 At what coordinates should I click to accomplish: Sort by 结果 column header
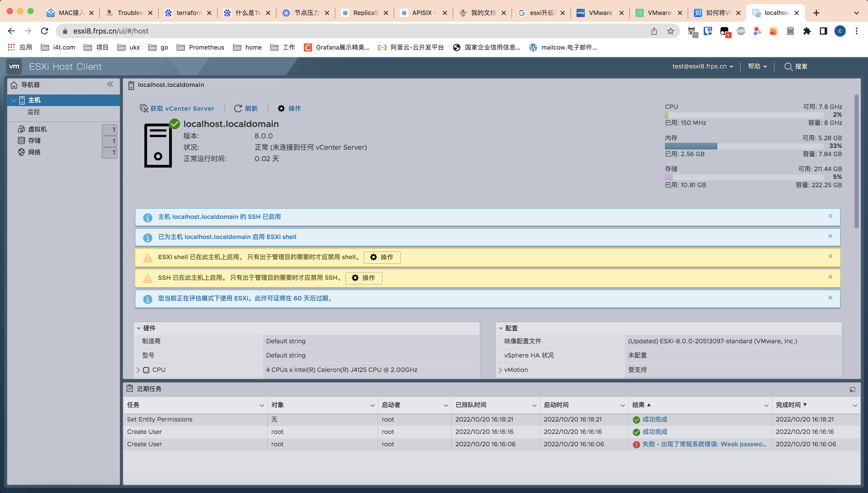(638, 405)
